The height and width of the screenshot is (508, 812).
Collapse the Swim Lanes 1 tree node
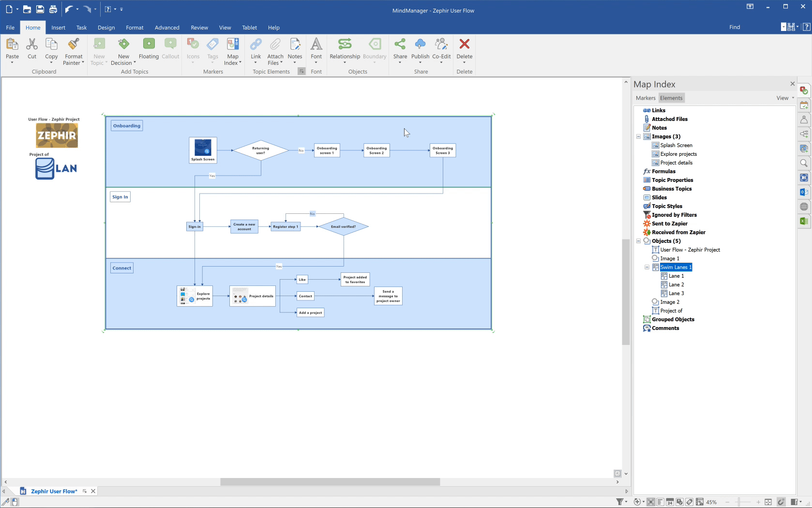click(x=647, y=267)
